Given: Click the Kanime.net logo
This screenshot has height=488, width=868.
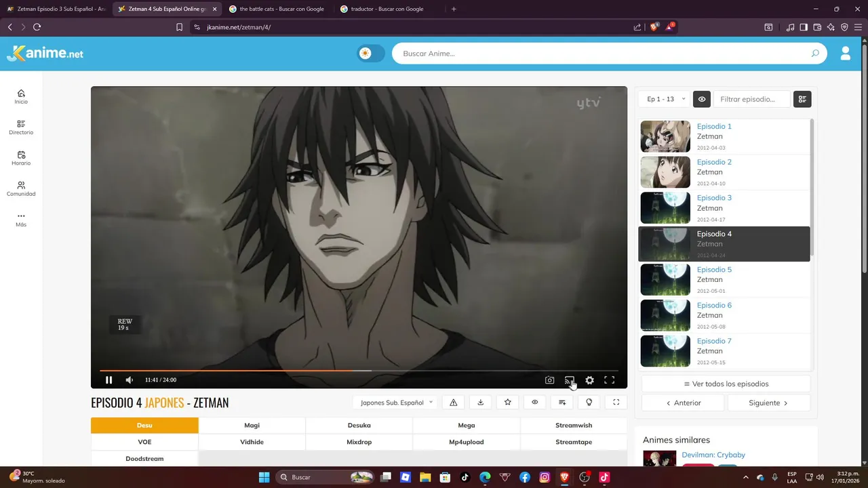Looking at the screenshot, I should pyautogui.click(x=45, y=54).
